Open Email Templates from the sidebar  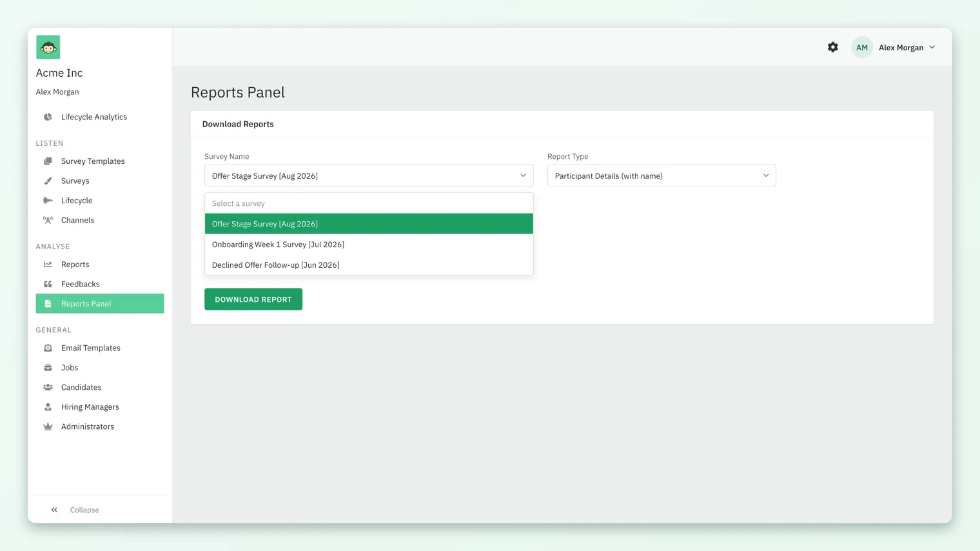[x=91, y=348]
